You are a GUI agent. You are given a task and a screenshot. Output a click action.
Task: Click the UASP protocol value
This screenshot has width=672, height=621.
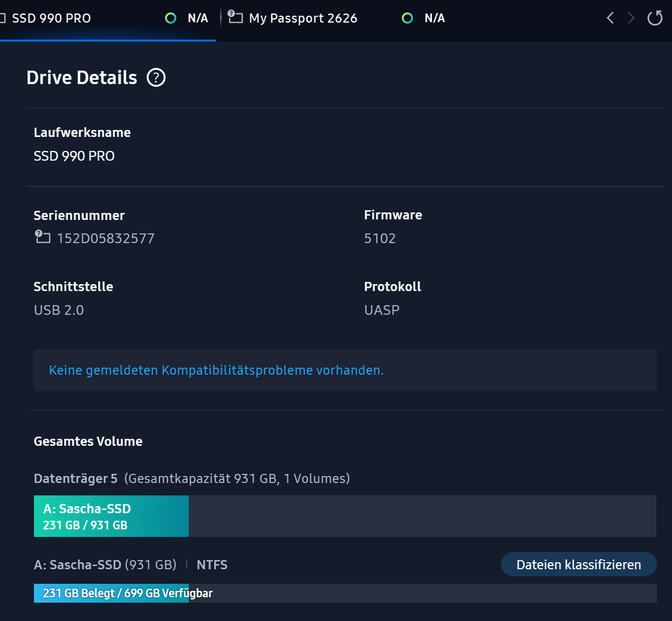pyautogui.click(x=382, y=310)
